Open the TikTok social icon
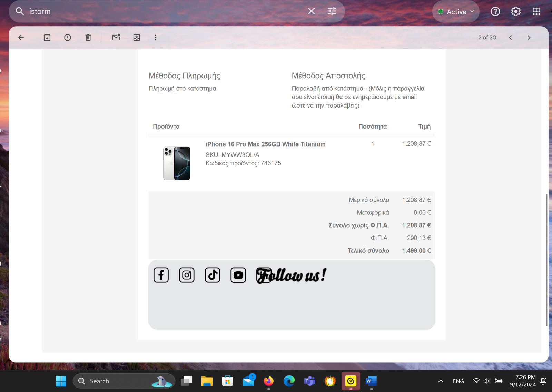This screenshot has width=552, height=392. [x=213, y=275]
